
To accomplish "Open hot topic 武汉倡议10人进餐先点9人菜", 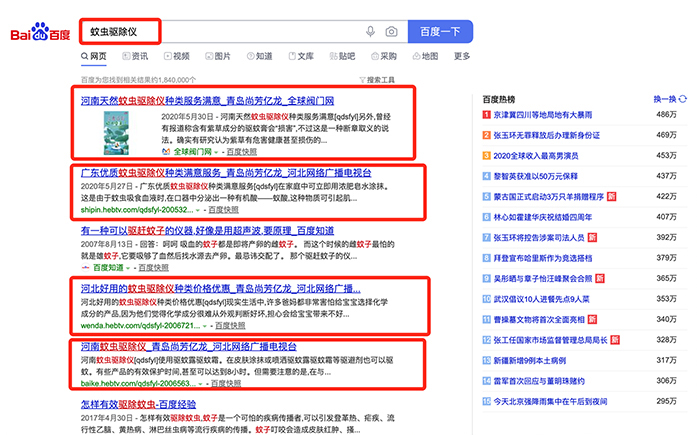I will pyautogui.click(x=541, y=299).
